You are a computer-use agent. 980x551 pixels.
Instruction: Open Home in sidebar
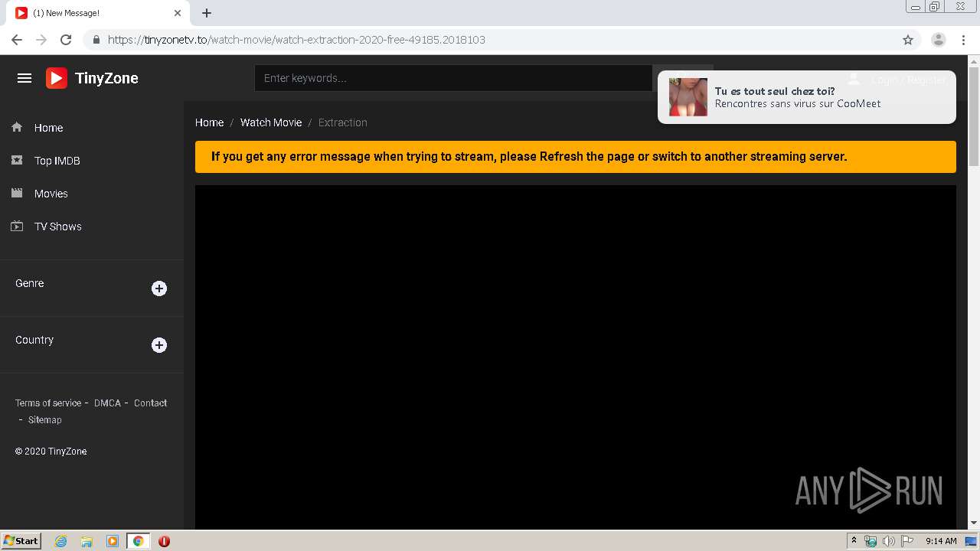pos(48,128)
